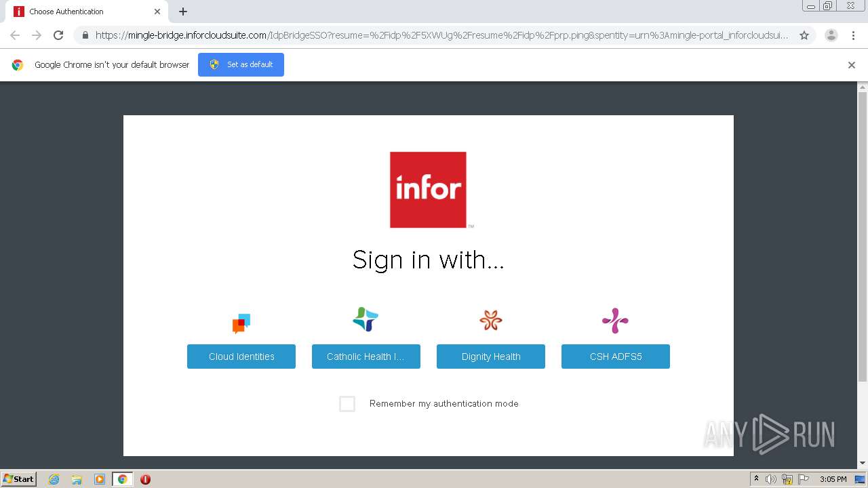Open Action Center flag icon
Screen dimensions: 868x488
click(x=804, y=479)
